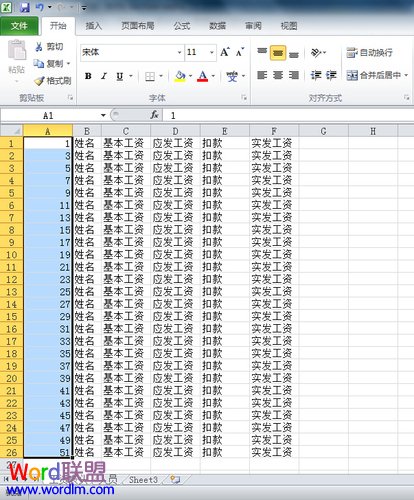The height and width of the screenshot is (500, 414).
Task: Click the Paste clipboard icon
Action: [17, 50]
